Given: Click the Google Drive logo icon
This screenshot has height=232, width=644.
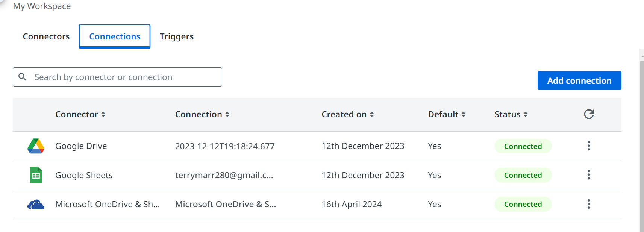Looking at the screenshot, I should [36, 146].
